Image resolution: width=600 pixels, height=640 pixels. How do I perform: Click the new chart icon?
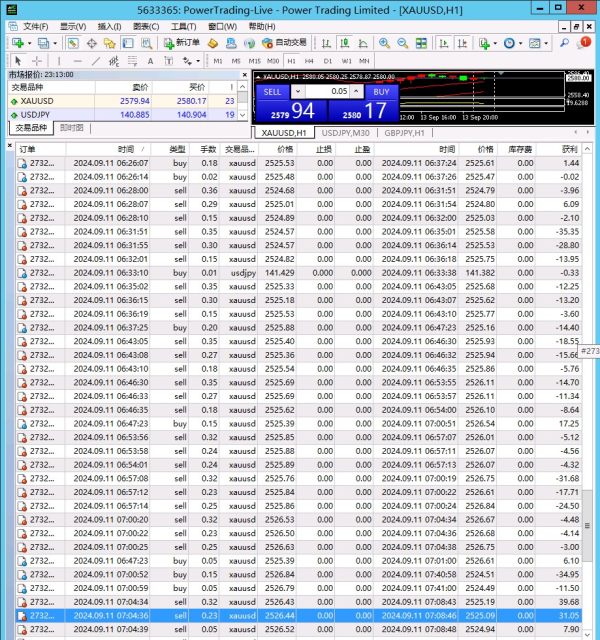(x=18, y=43)
